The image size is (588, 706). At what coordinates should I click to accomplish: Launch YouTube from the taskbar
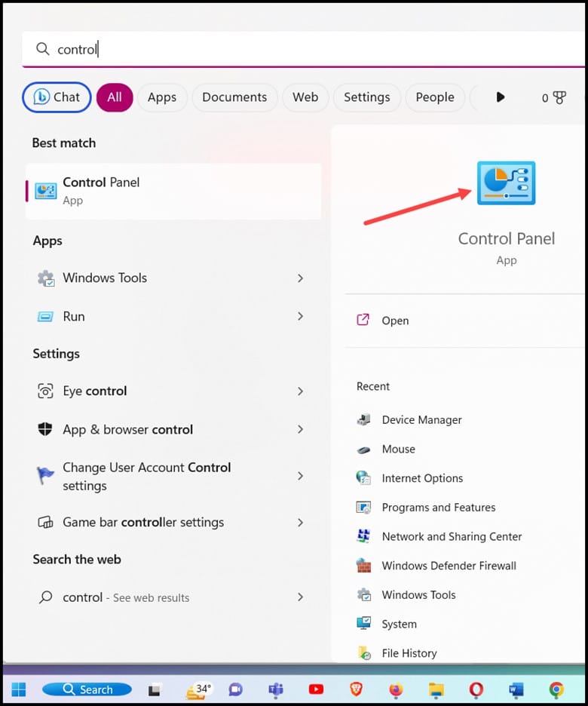tap(316, 689)
